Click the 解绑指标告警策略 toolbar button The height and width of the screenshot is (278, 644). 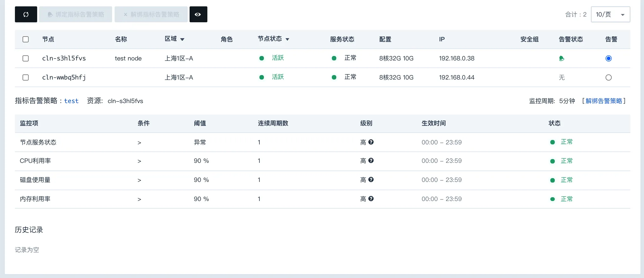pyautogui.click(x=151, y=14)
